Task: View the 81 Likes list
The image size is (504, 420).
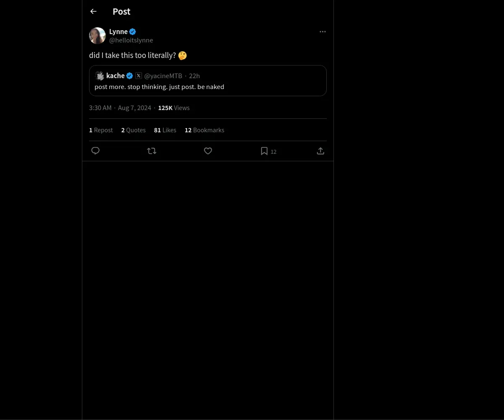Action: pyautogui.click(x=165, y=130)
